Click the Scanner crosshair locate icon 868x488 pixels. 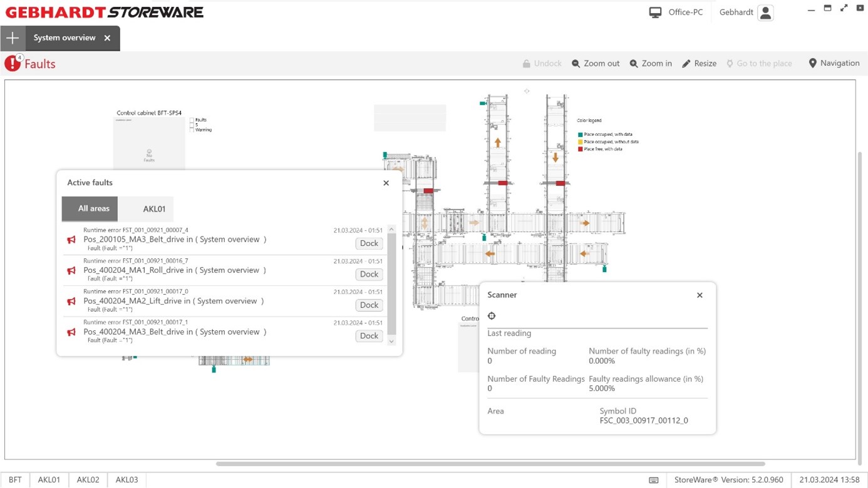coord(492,316)
